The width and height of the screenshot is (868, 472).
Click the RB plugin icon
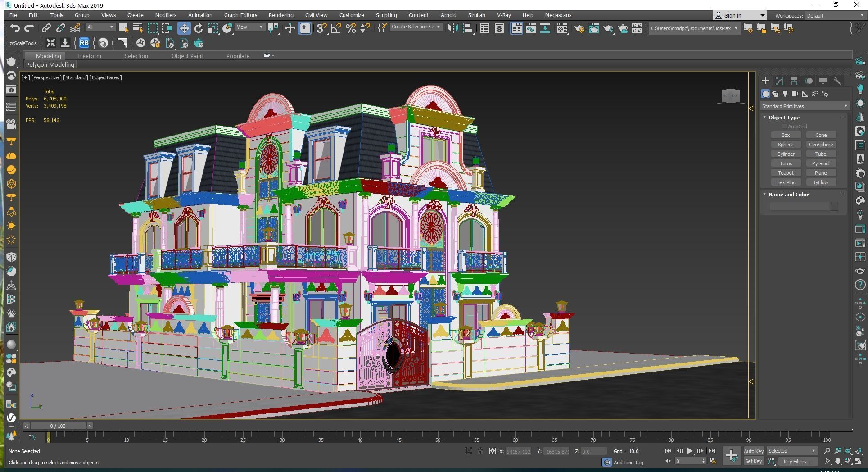click(84, 43)
